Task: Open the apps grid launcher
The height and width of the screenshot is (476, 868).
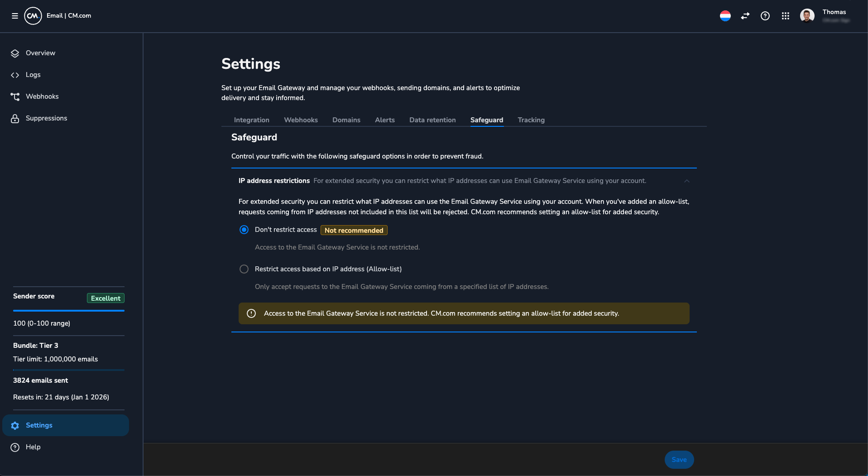Action: pyautogui.click(x=786, y=16)
